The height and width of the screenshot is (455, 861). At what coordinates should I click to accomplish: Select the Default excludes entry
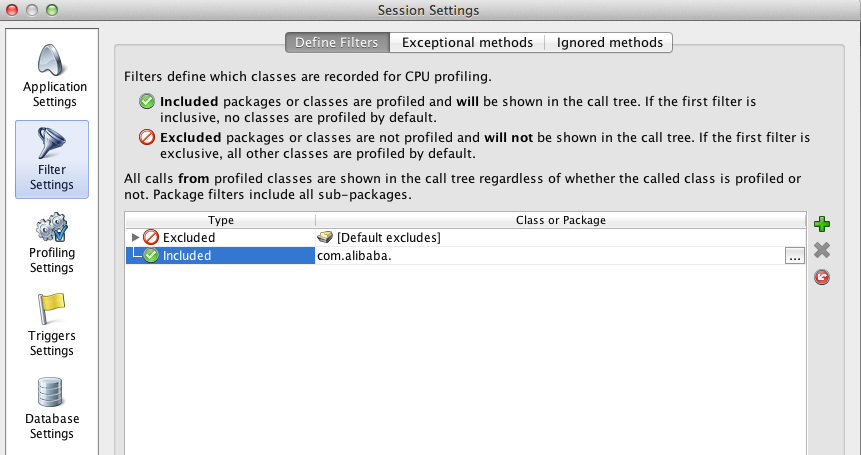tap(379, 238)
